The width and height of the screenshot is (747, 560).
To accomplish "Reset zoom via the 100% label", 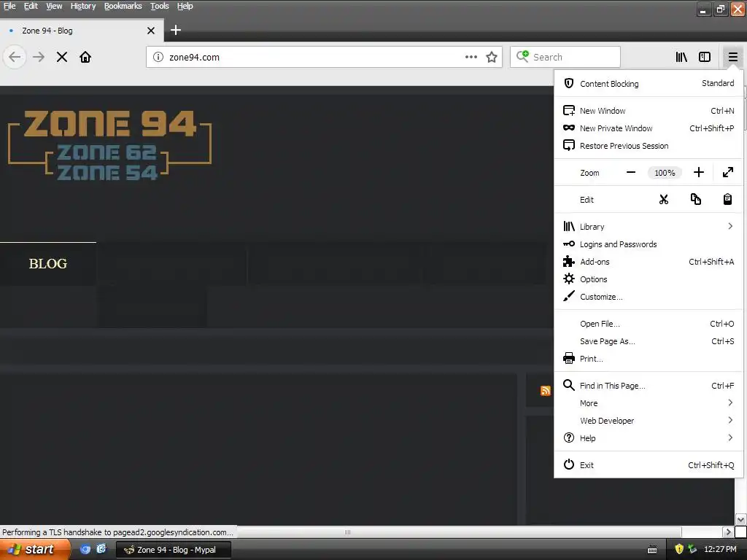I will click(665, 173).
